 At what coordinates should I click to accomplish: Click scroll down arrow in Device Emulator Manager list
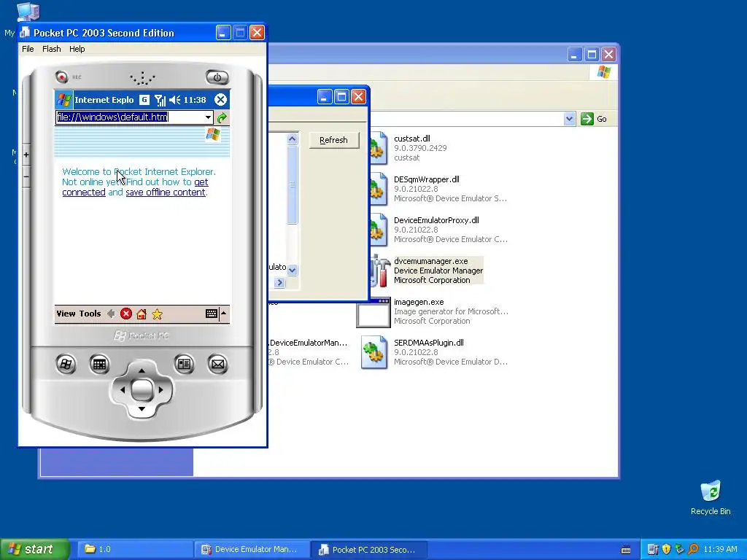coord(292,270)
